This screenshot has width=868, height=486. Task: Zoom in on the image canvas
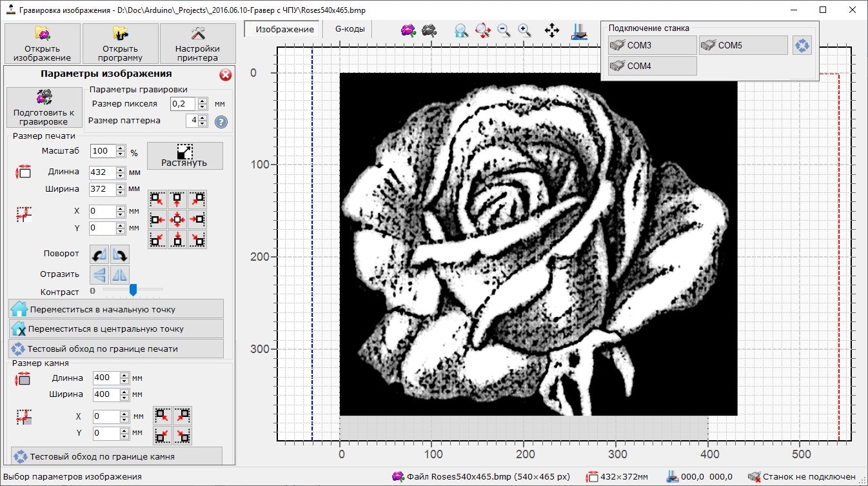point(524,30)
